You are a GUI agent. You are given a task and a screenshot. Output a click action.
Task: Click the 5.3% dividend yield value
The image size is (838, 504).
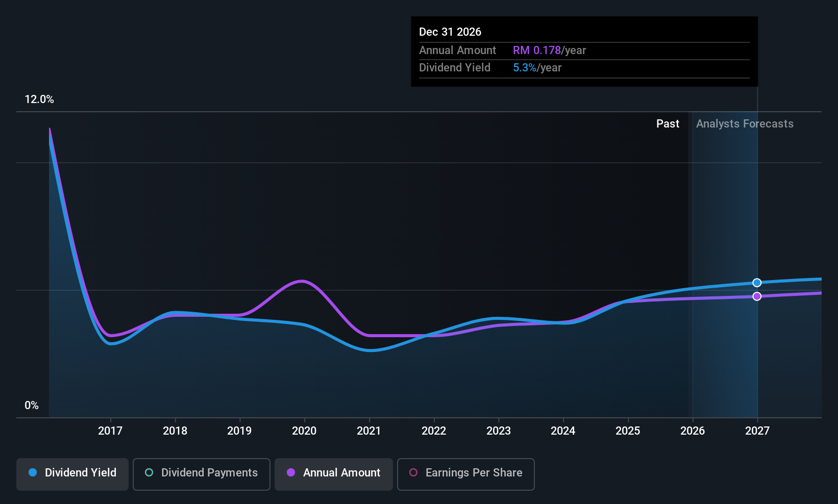click(525, 68)
